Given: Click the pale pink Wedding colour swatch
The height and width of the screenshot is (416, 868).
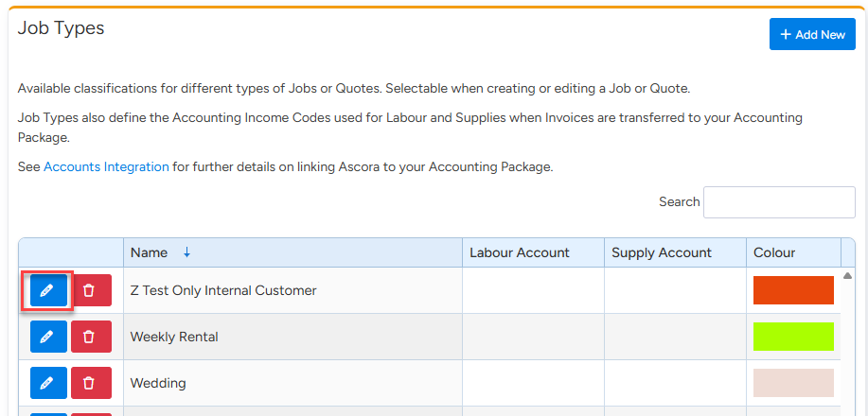Looking at the screenshot, I should tap(793, 383).
